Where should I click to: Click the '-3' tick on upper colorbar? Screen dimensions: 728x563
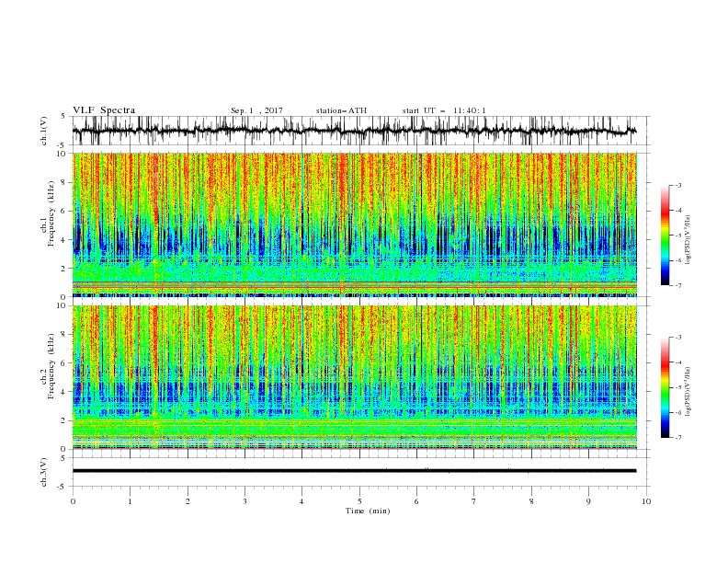(x=678, y=185)
